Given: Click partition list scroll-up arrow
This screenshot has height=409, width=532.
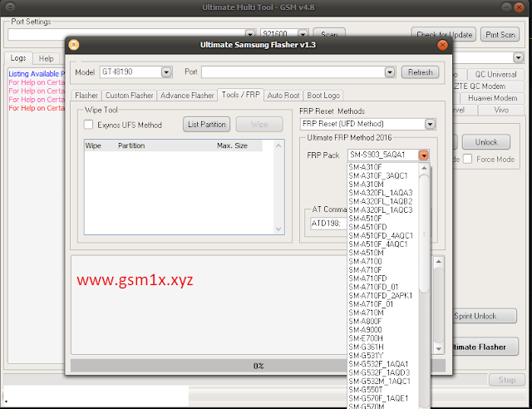Looking at the screenshot, I should coord(278,145).
